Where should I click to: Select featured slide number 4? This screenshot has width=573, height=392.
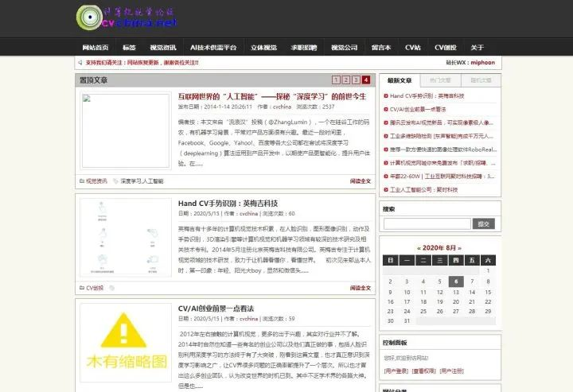point(366,80)
